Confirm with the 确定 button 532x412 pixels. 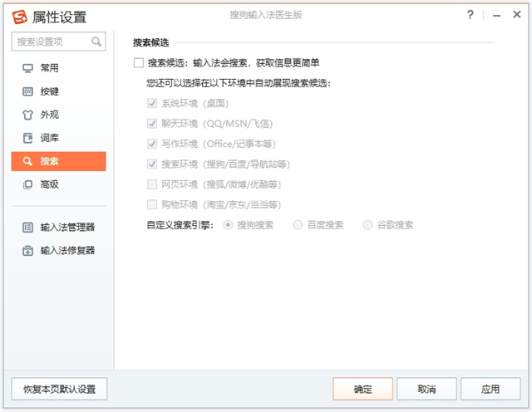(x=362, y=389)
